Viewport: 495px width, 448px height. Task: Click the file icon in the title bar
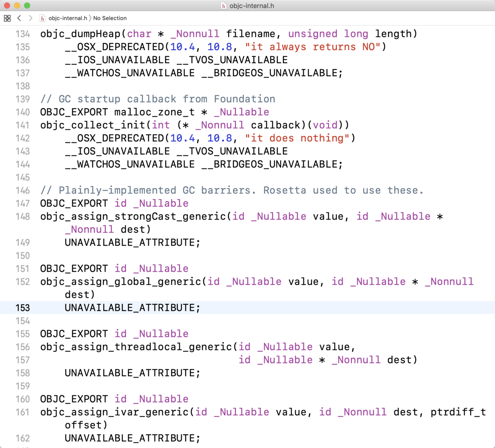click(224, 6)
